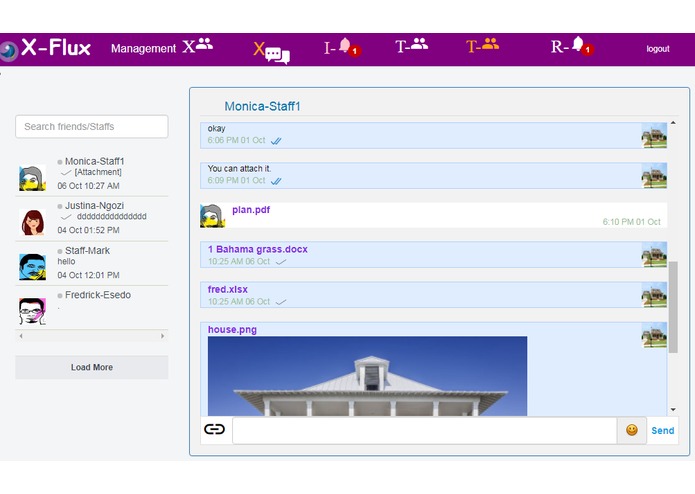Open Management X staff group icon

click(198, 45)
